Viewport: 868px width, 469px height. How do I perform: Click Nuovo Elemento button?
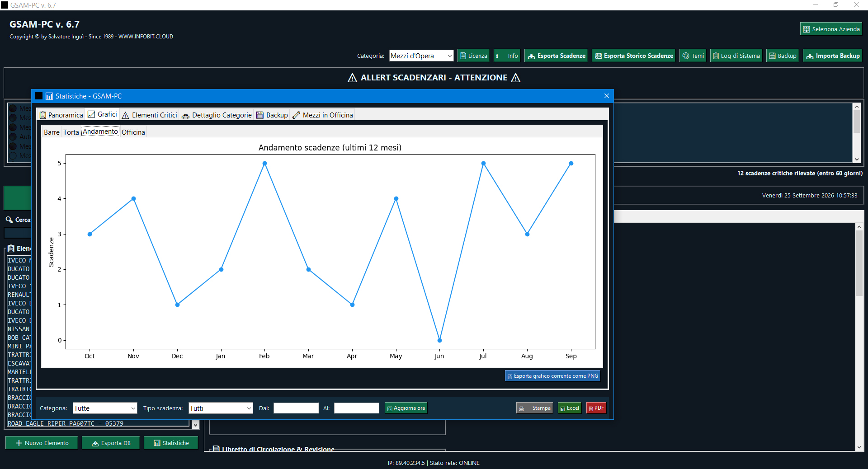tap(42, 443)
